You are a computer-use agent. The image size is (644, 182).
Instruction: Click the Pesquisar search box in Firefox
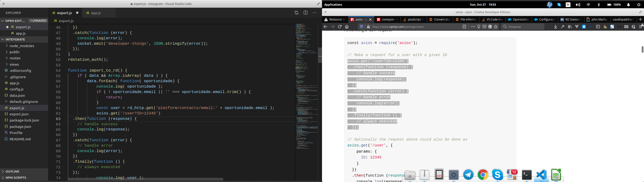[x=523, y=27]
